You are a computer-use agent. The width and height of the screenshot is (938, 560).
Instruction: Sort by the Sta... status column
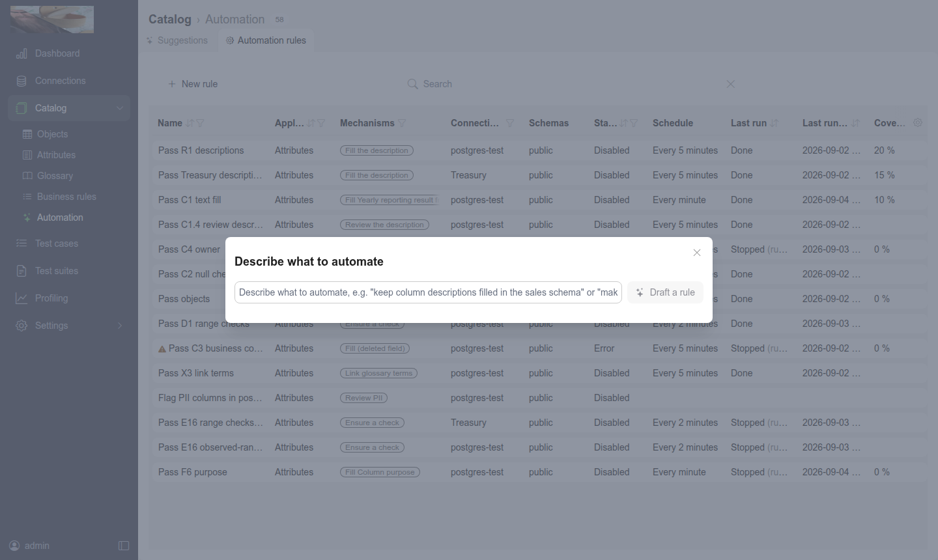click(x=623, y=123)
